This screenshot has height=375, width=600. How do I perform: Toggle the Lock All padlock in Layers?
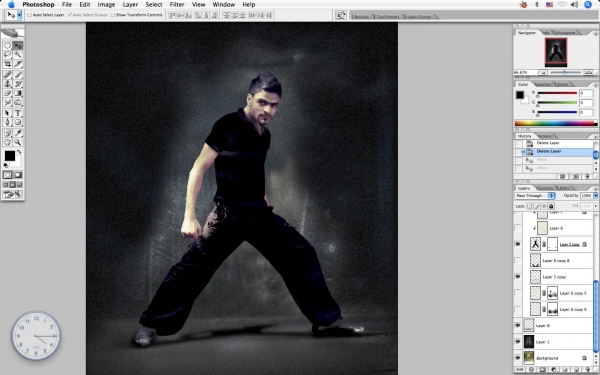pos(551,206)
